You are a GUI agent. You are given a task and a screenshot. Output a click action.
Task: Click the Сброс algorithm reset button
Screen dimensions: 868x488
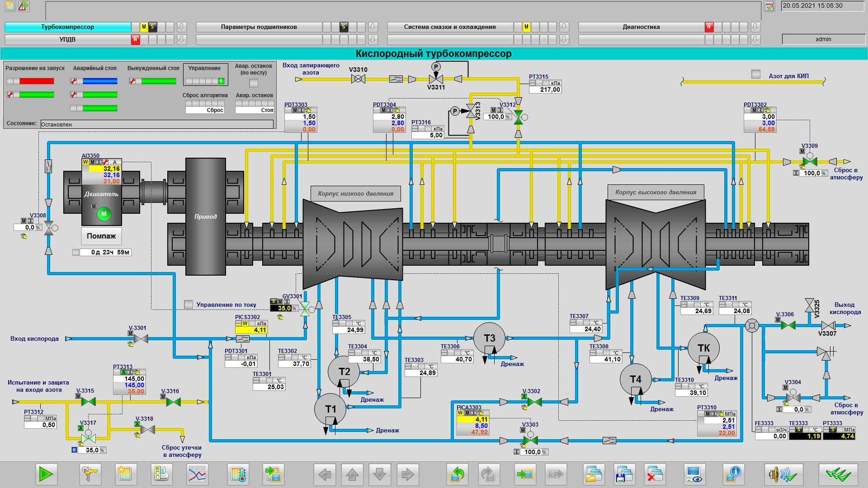tap(205, 110)
